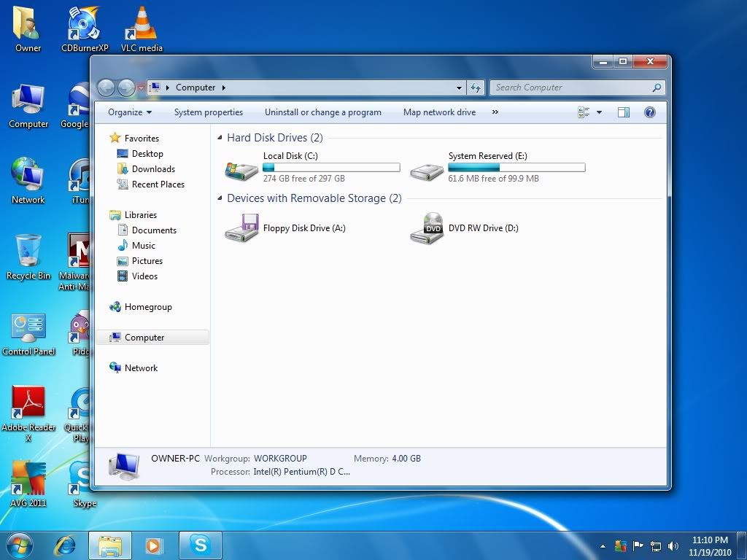The width and height of the screenshot is (747, 560).
Task: Expand path arrow after Computer in address bar
Action: (224, 87)
